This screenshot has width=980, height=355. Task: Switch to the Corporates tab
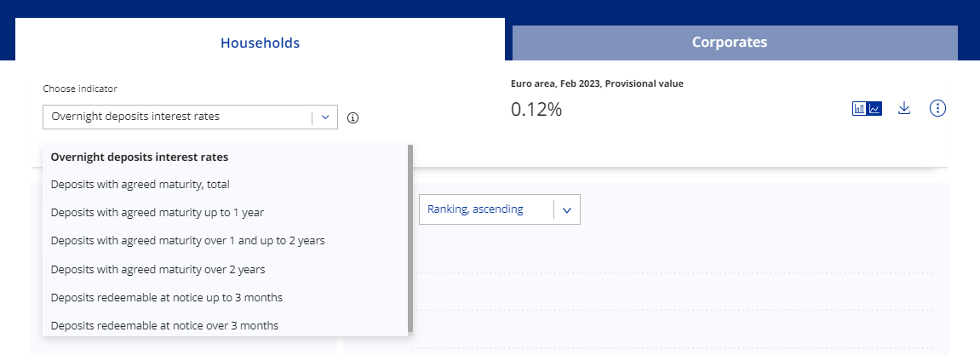click(x=729, y=42)
